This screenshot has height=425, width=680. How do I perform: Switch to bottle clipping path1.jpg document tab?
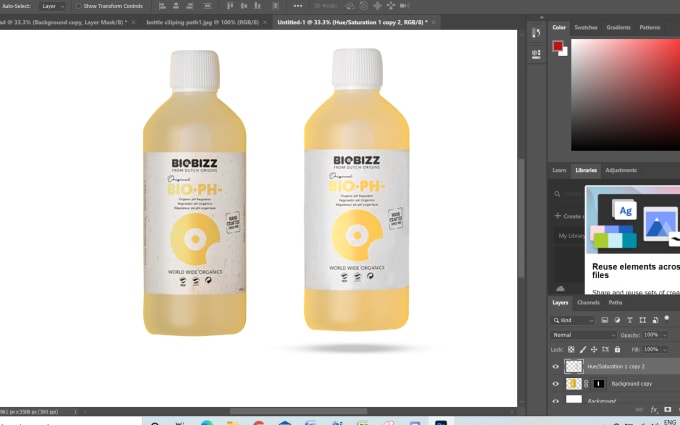coord(202,22)
